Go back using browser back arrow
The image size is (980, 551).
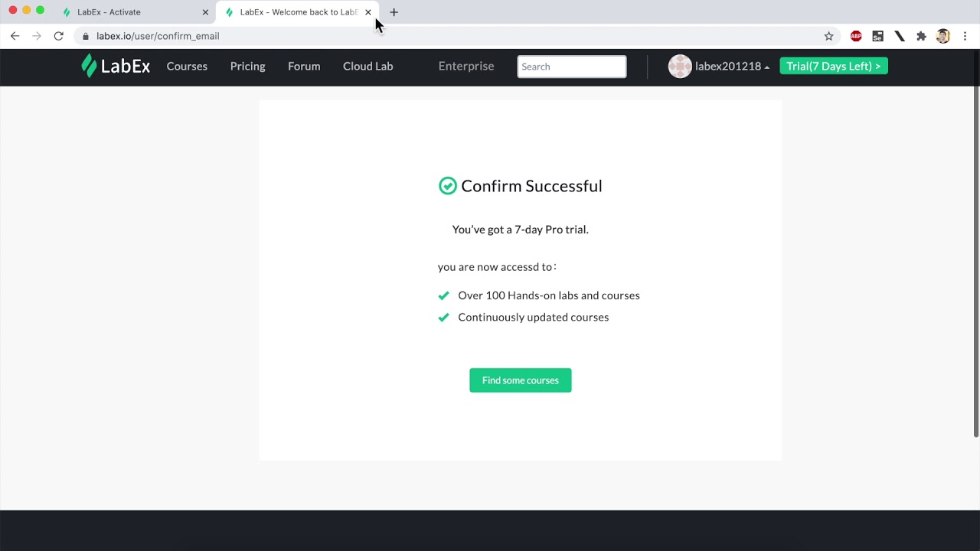point(15,36)
